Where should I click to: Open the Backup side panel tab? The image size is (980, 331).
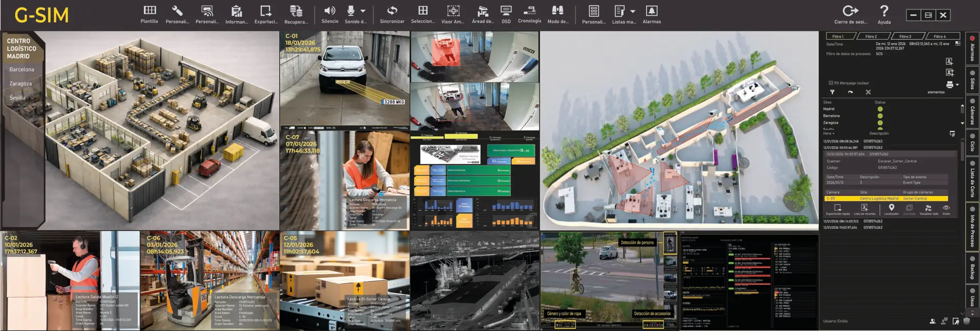click(972, 268)
